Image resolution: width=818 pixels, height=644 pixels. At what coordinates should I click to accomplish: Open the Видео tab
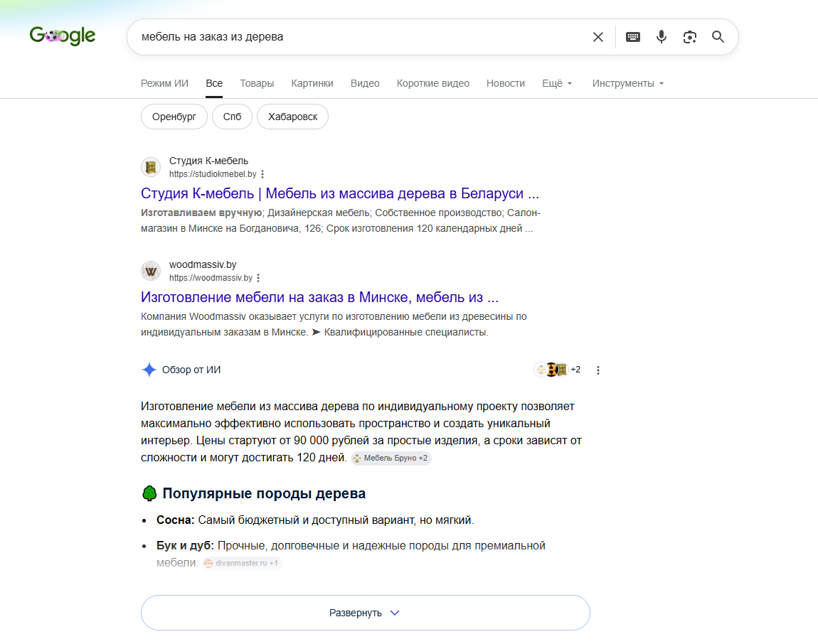tap(365, 83)
